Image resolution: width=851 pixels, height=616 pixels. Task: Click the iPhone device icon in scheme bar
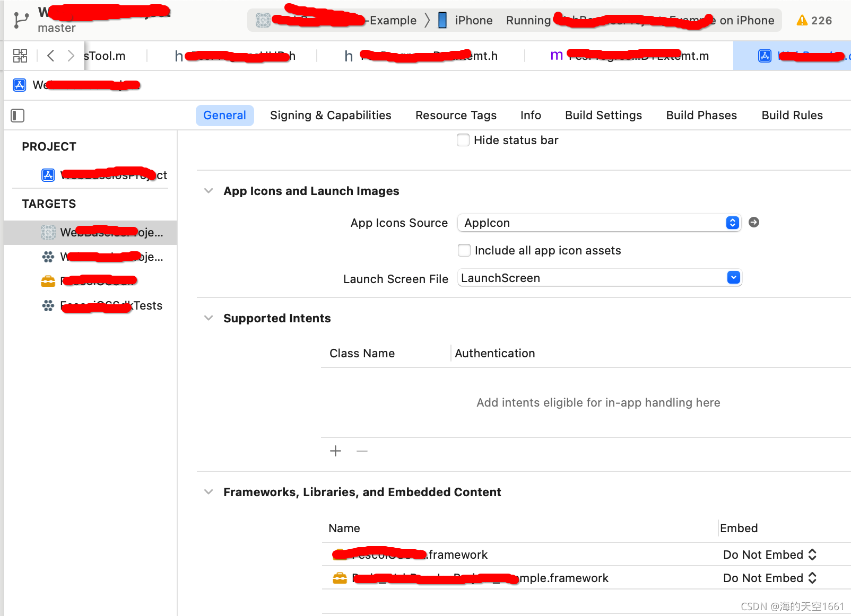[442, 20]
